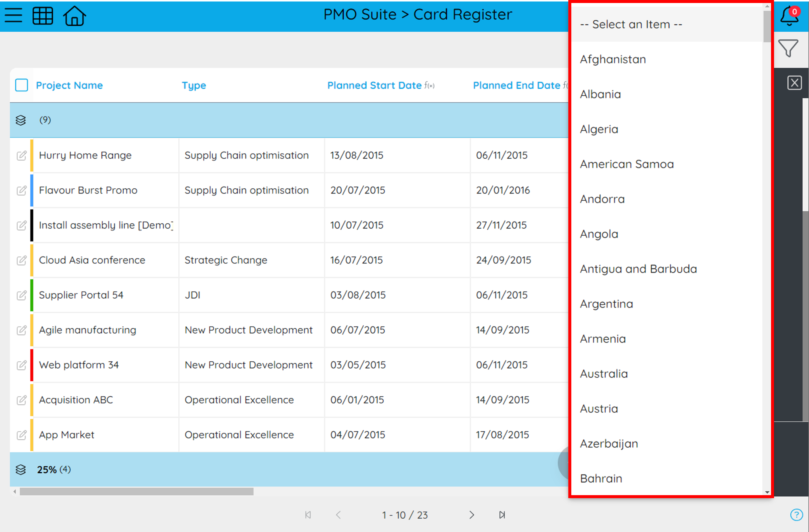Edit the Web platform 34 row
Viewport: 809px width, 532px height.
[21, 365]
